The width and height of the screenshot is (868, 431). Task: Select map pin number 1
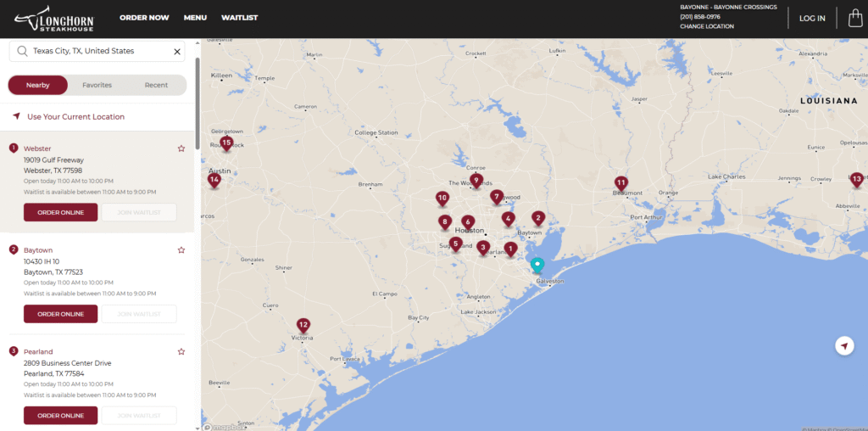pos(509,249)
